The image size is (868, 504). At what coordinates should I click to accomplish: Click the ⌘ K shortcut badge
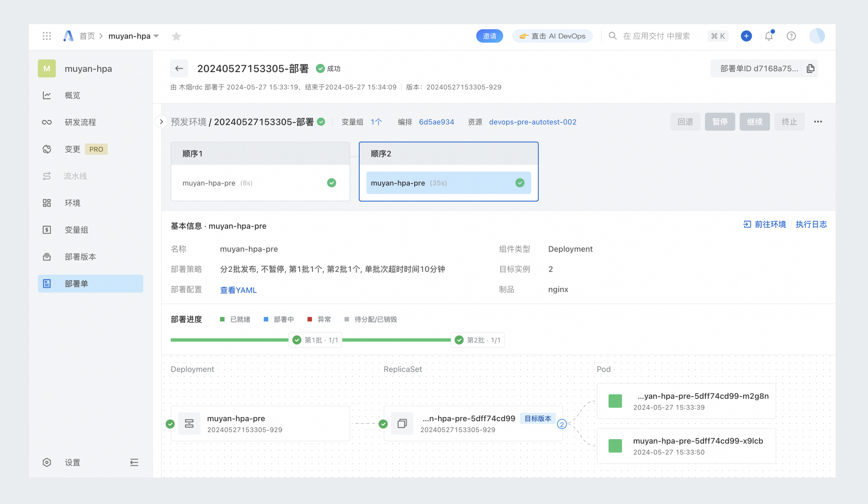coord(718,36)
